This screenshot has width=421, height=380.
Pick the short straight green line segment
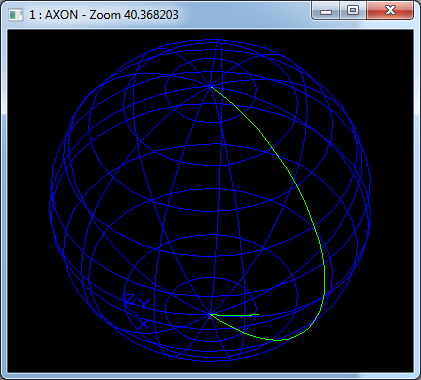(235, 315)
